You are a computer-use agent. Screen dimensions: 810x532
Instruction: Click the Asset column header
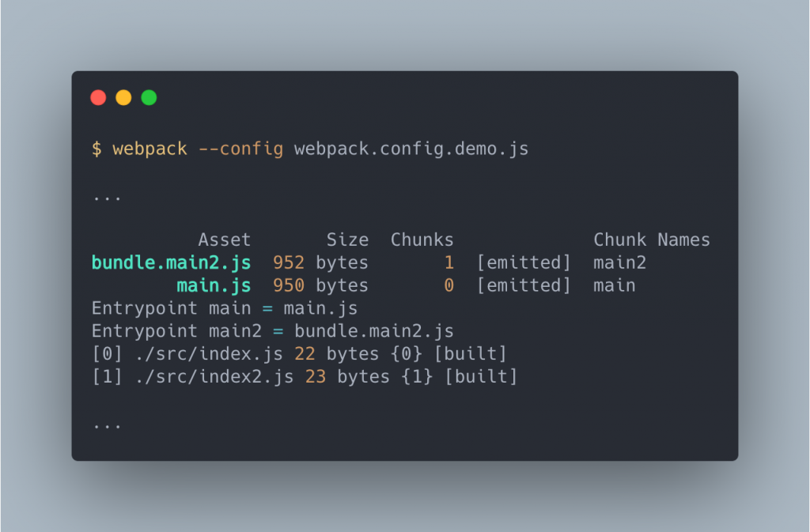224,240
